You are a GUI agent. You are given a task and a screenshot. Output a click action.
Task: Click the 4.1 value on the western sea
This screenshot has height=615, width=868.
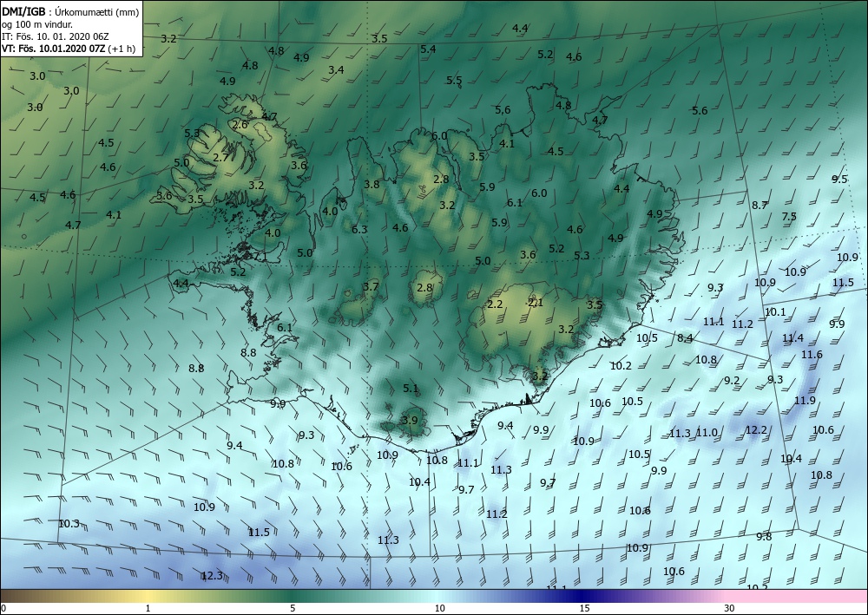[x=114, y=214]
